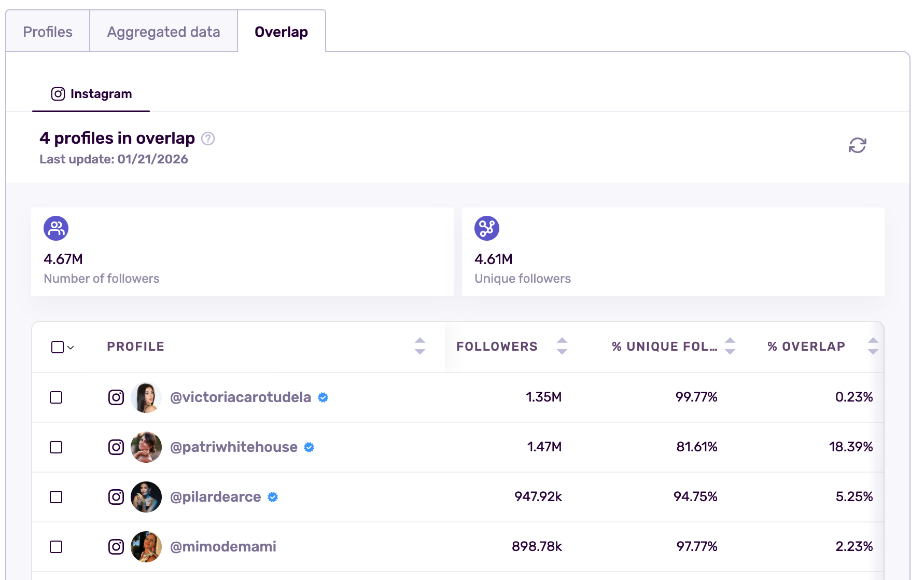Click the Number of followers people icon
Screen dimensions: 924x580
click(x=56, y=228)
